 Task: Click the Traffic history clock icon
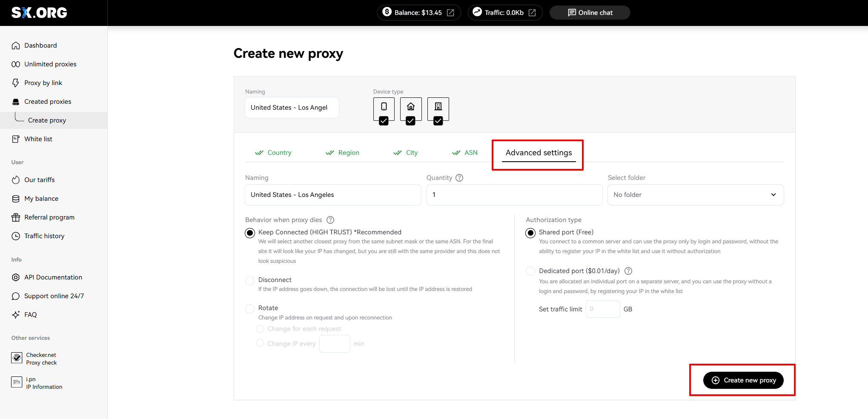coord(16,236)
